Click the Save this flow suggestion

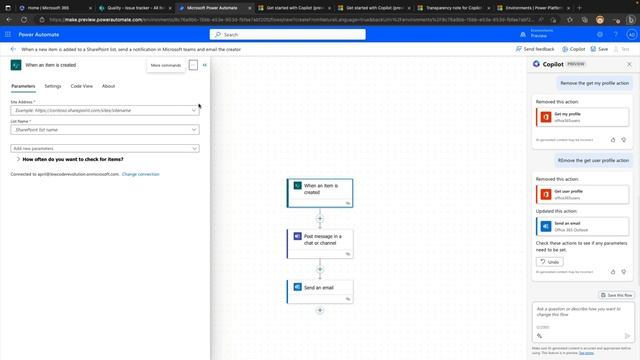pos(616,295)
